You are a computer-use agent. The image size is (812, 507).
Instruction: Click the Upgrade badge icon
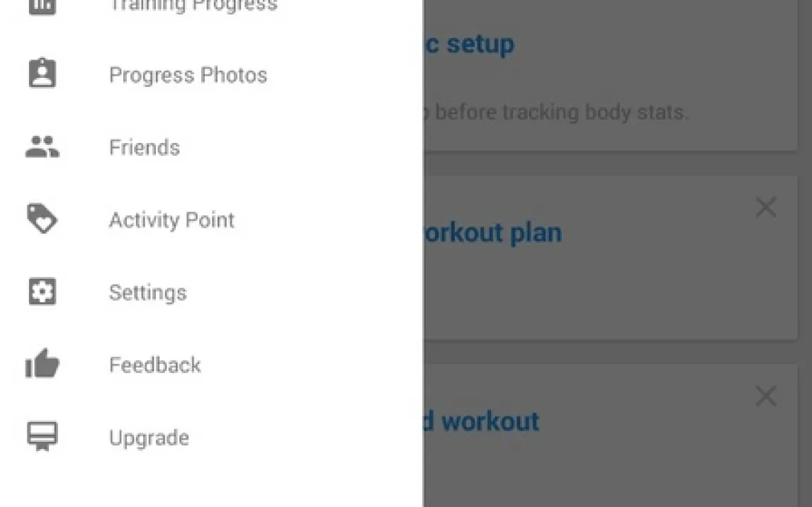point(43,436)
